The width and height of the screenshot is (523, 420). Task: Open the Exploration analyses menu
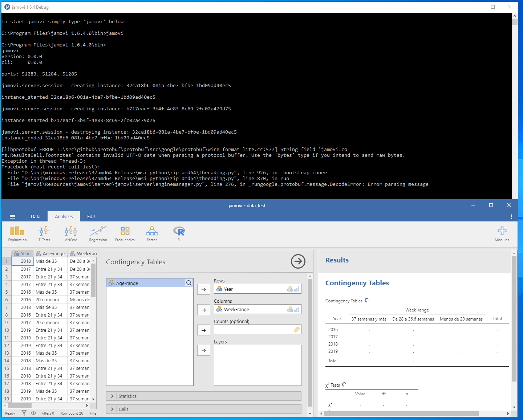click(x=17, y=233)
